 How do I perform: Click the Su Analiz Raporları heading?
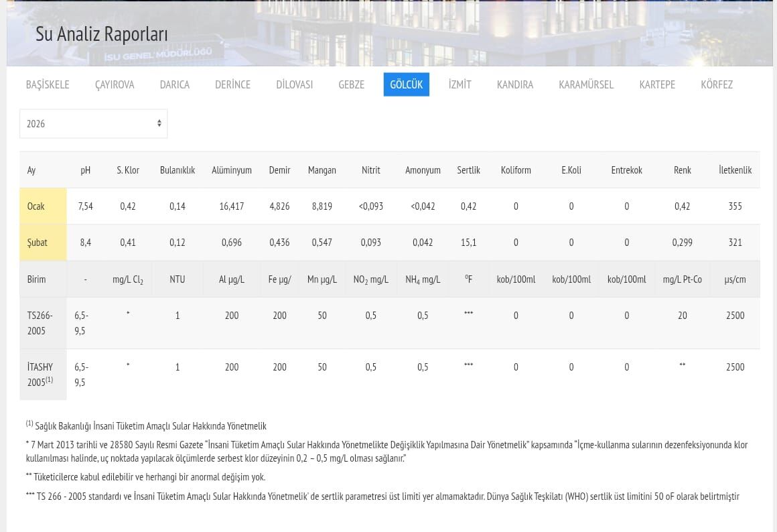pyautogui.click(x=101, y=34)
